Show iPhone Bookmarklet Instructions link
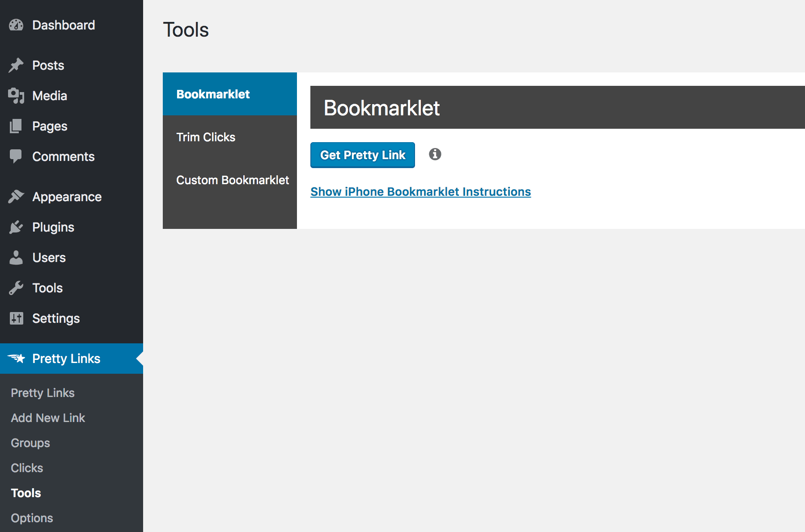Viewport: 805px width, 532px height. [421, 191]
